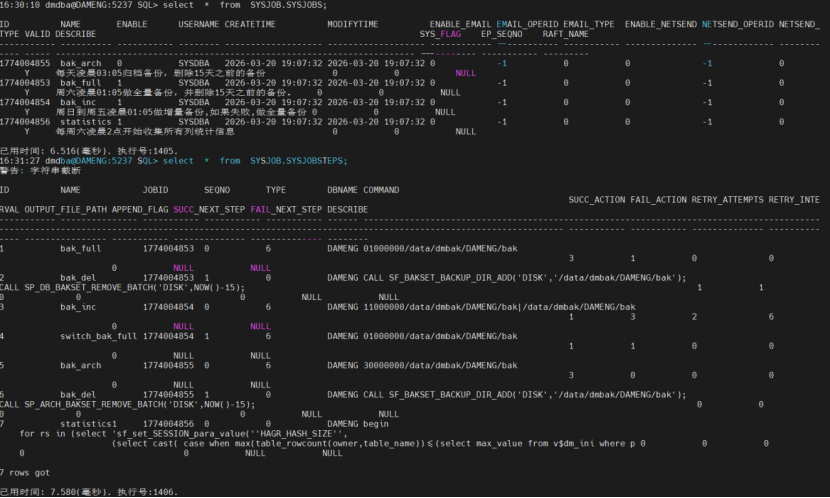830x498 pixels.
Task: Click the switch_bak_full step name
Action: (x=98, y=337)
